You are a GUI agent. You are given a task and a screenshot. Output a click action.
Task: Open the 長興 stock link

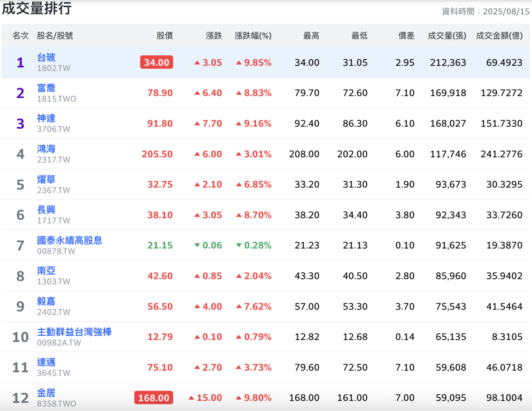point(46,210)
